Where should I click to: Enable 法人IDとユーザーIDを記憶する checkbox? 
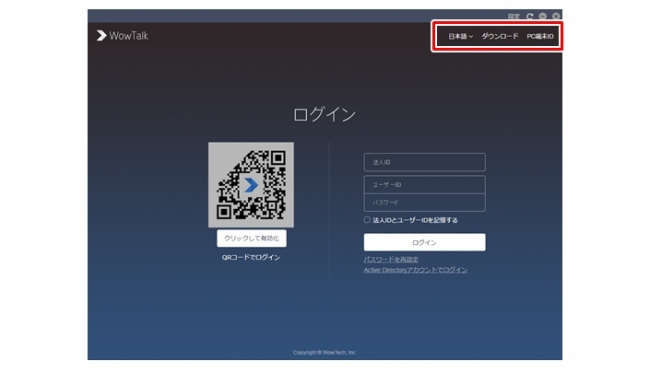[x=367, y=220]
